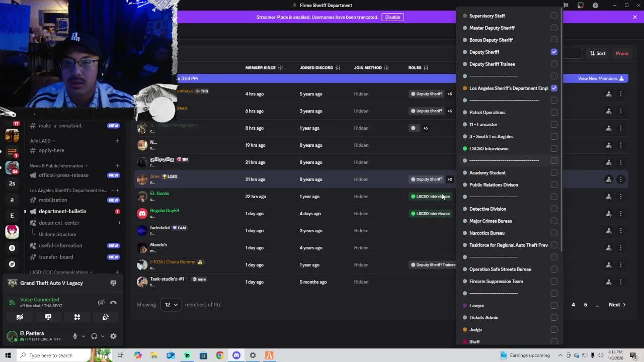Viewport: 644px width, 362px height.
Task: Disable Streamer Mode
Action: (392, 17)
